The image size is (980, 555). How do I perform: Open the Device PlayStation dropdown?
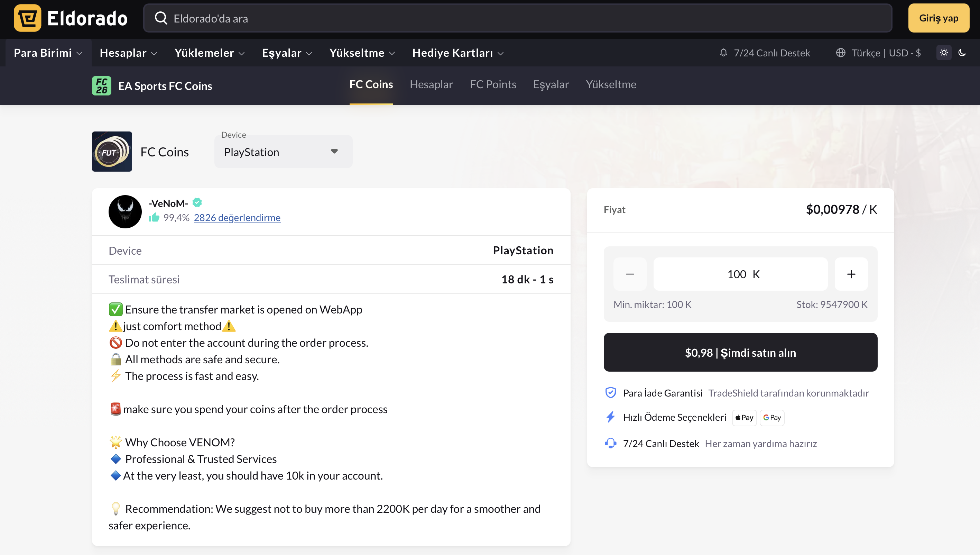(x=283, y=152)
